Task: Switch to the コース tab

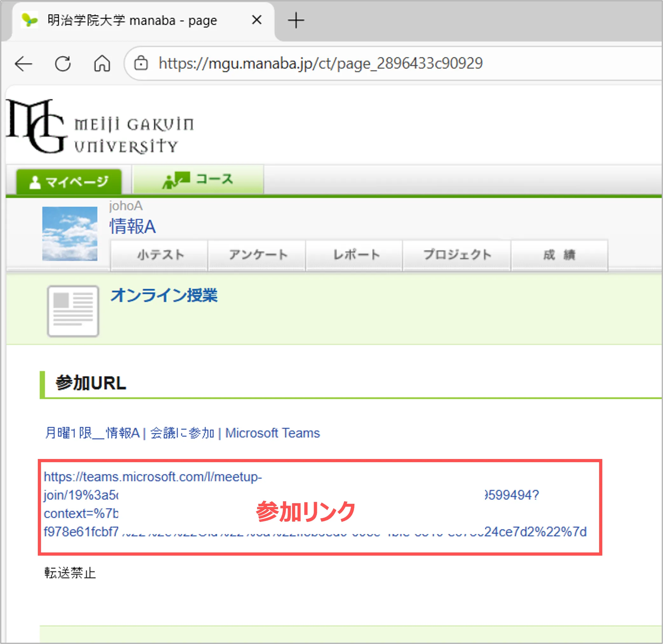Action: click(198, 180)
